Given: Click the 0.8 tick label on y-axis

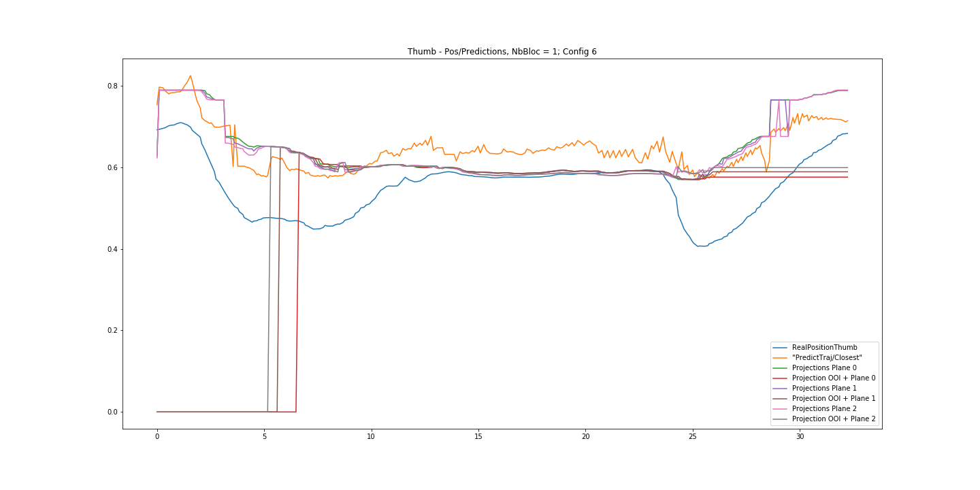Looking at the screenshot, I should 112,86.
